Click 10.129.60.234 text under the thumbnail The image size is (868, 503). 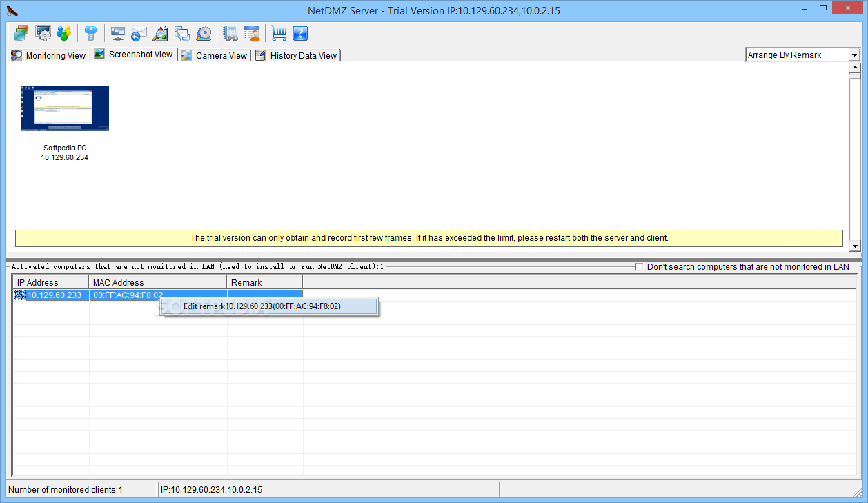(65, 157)
